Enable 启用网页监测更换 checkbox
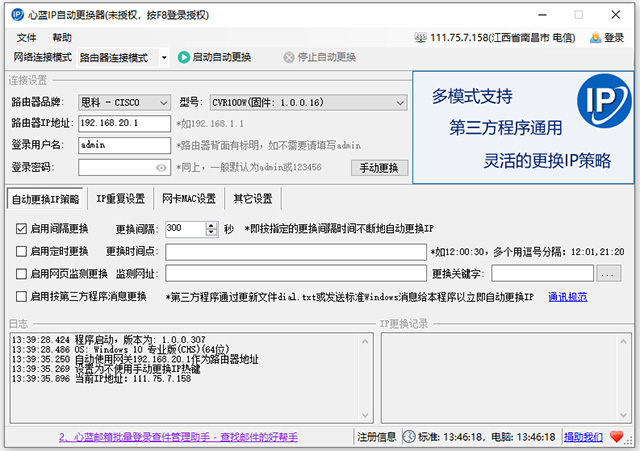The height and width of the screenshot is (451, 640). (x=21, y=273)
